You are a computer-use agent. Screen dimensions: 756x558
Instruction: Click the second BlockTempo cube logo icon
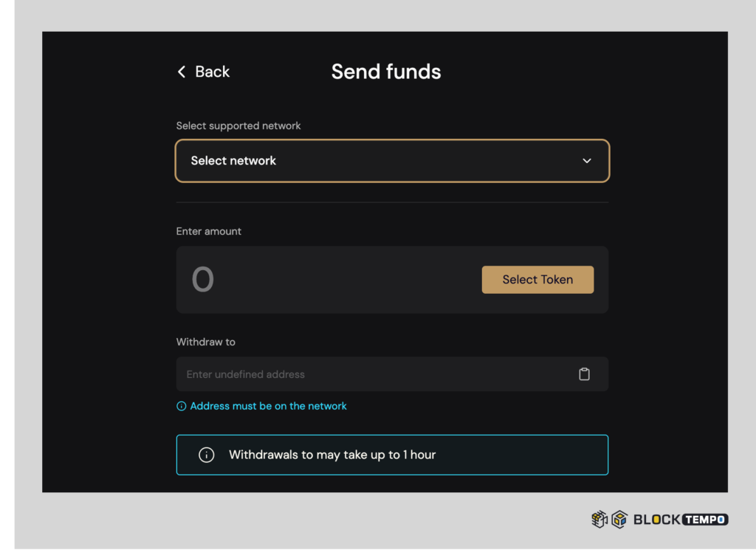(619, 520)
